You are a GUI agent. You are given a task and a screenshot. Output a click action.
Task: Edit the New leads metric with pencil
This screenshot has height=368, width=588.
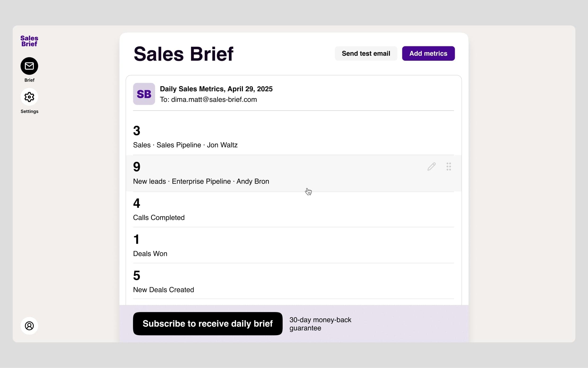click(431, 167)
